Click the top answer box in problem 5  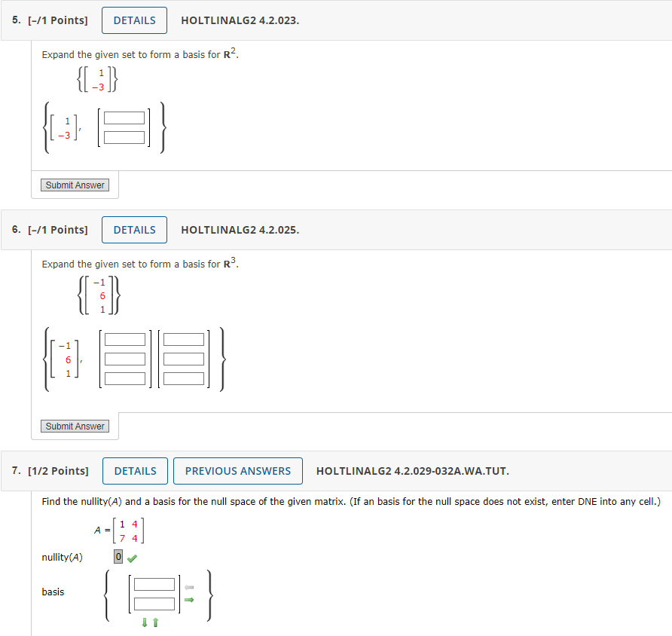126,118
